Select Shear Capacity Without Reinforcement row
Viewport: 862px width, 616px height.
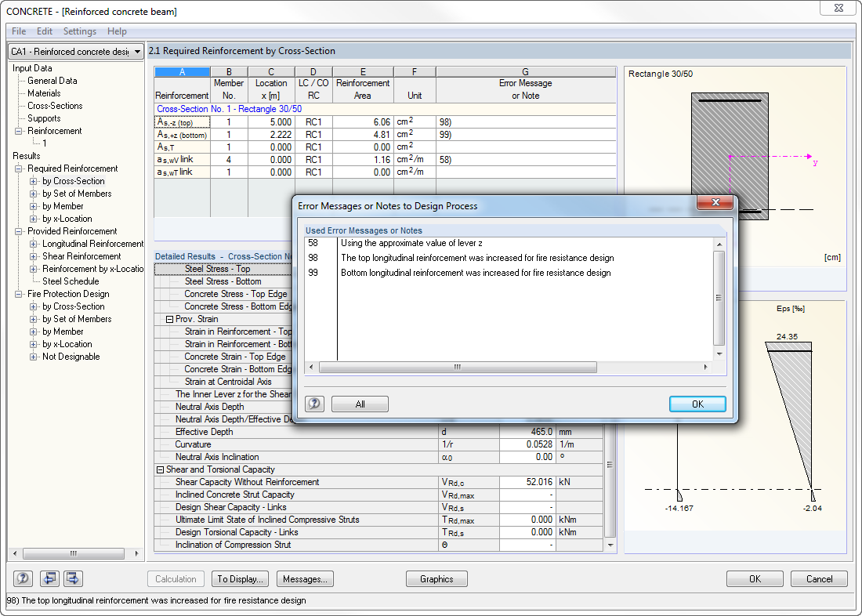[x=378, y=482]
